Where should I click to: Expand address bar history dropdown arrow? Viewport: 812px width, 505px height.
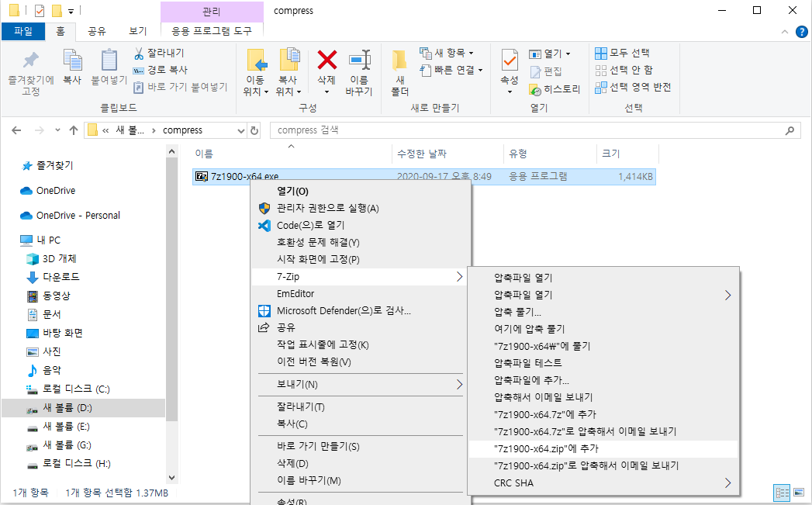point(240,130)
